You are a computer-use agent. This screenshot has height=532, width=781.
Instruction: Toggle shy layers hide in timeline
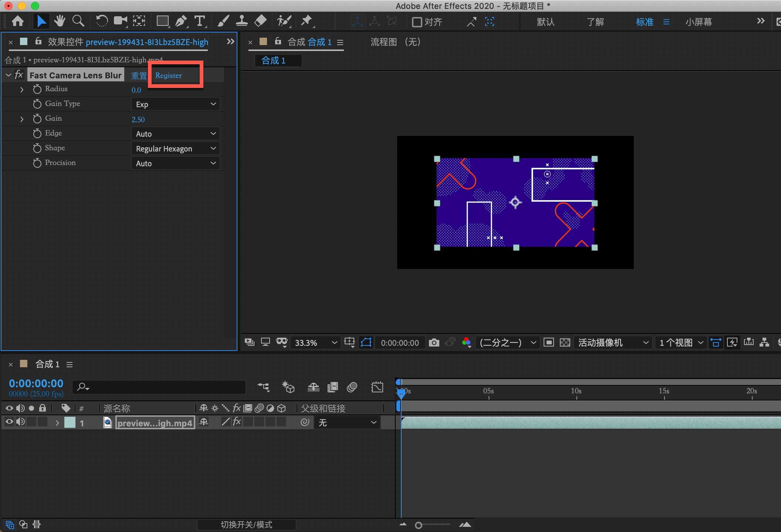(313, 387)
